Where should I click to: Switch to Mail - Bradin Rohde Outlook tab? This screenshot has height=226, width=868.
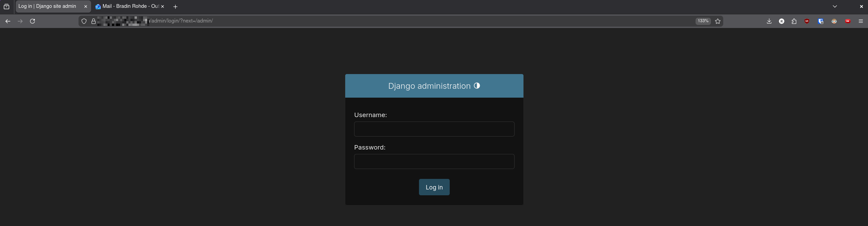tap(130, 6)
